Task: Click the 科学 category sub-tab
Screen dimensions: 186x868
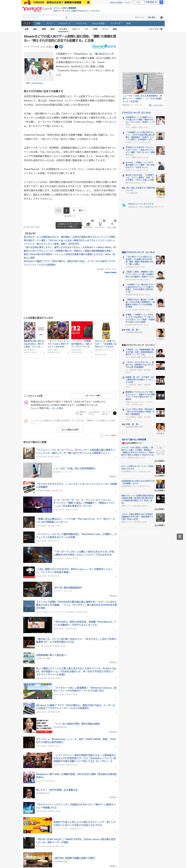Action: pos(95,29)
